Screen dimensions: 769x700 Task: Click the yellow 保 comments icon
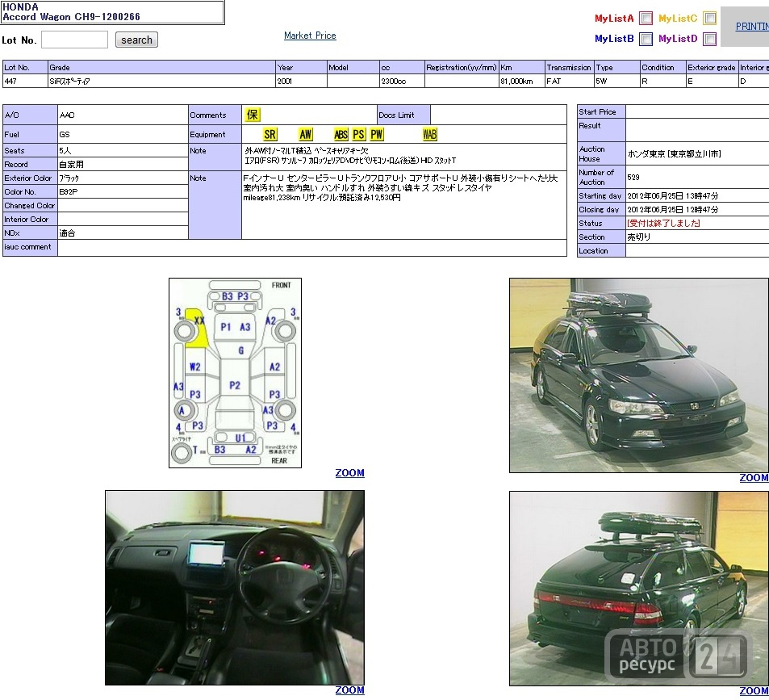point(252,115)
